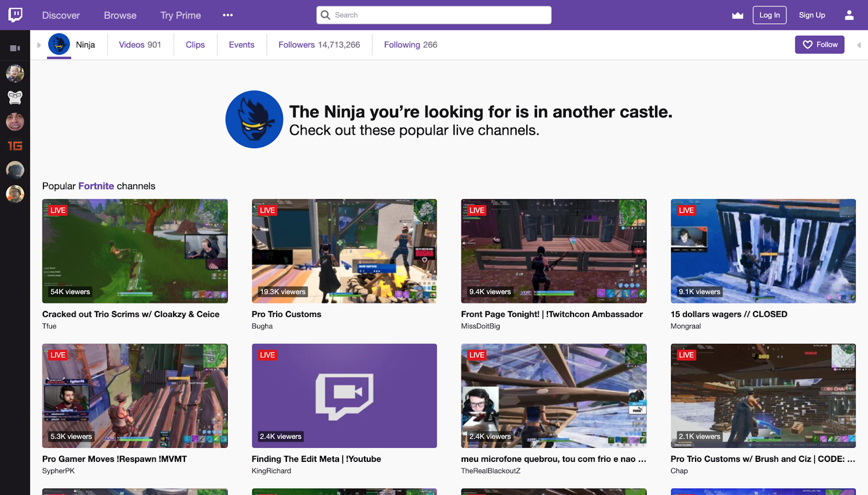Screen dimensions: 868x495
Task: Expand the left sidebar with arrow
Action: pyautogui.click(x=39, y=45)
